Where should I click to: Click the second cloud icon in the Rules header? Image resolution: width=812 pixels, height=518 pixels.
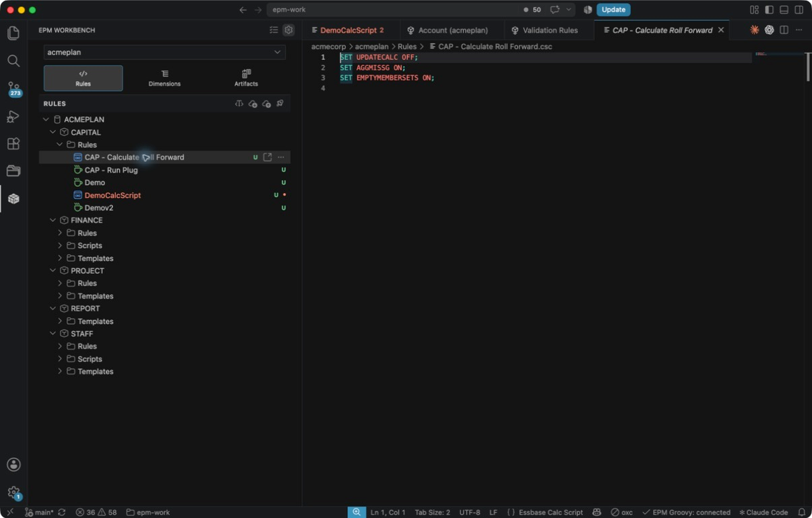tap(266, 104)
